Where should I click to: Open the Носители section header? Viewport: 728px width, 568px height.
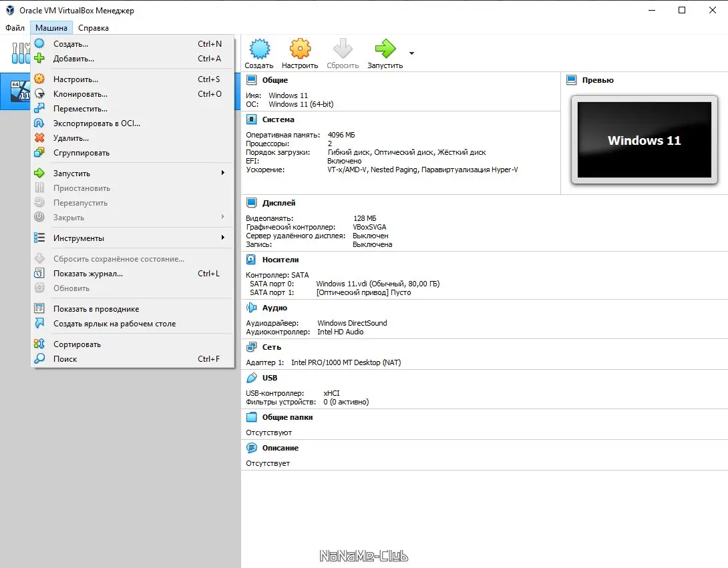click(281, 260)
